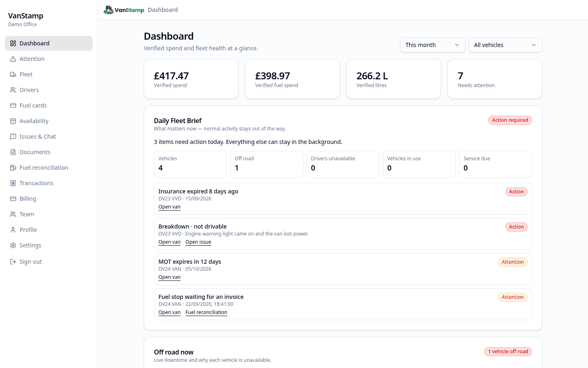This screenshot has height=368, width=588.
Task: Click the Off road now heading
Action: [174, 352]
